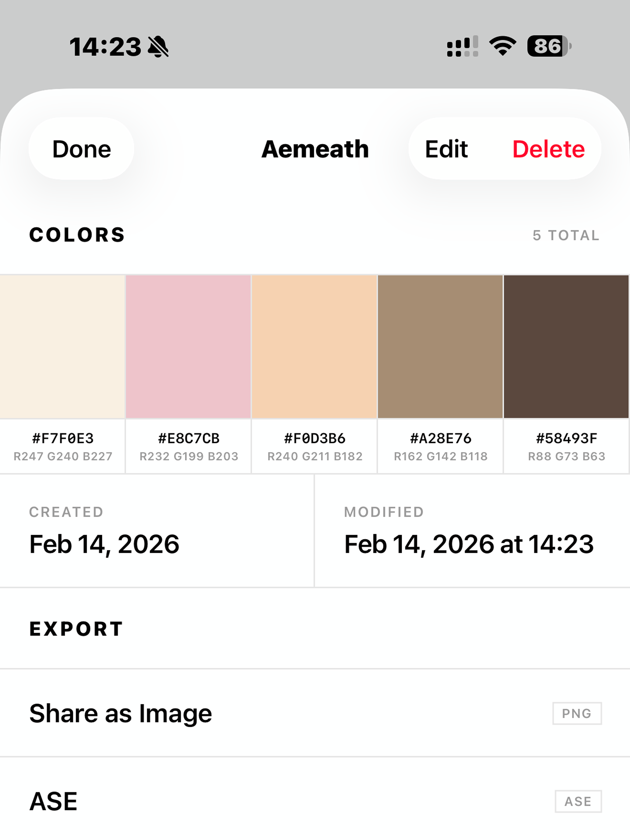This screenshot has width=630, height=840.
Task: Tap the Done button
Action: [x=81, y=149]
